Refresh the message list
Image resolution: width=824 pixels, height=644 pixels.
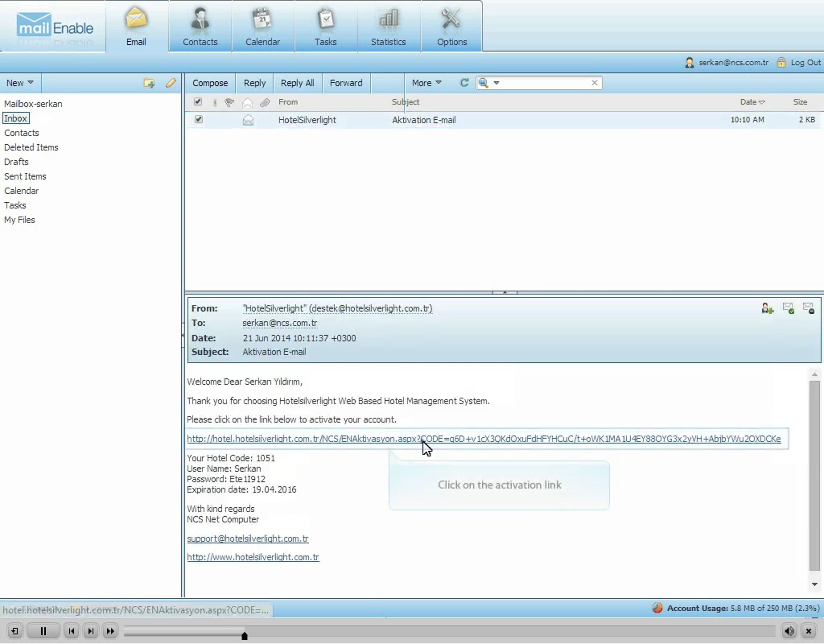coord(465,83)
